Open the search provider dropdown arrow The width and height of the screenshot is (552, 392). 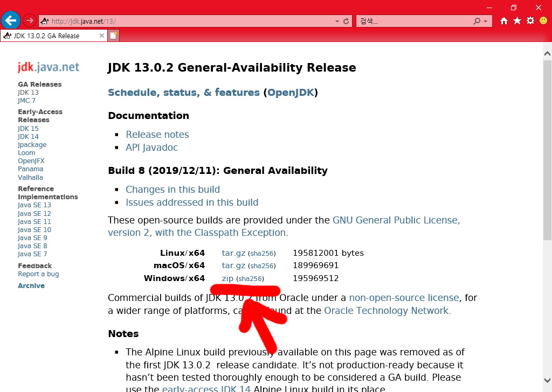(x=486, y=22)
